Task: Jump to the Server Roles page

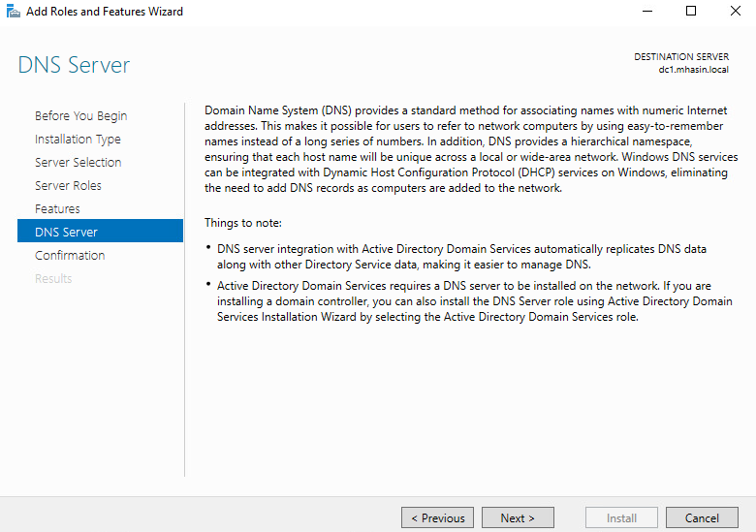Action: [68, 185]
